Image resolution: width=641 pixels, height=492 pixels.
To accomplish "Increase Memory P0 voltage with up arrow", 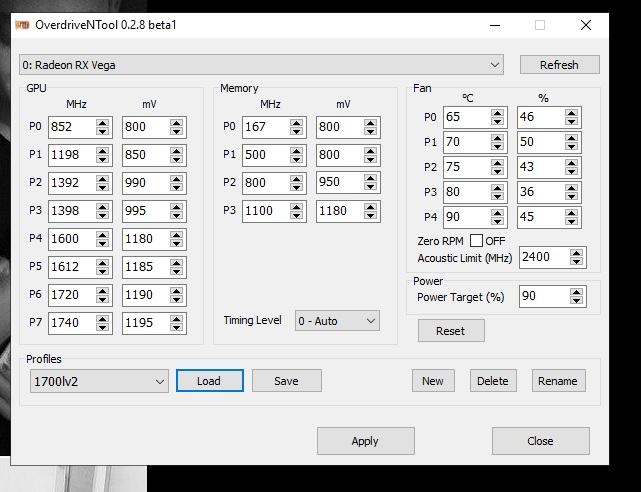I will (370, 123).
